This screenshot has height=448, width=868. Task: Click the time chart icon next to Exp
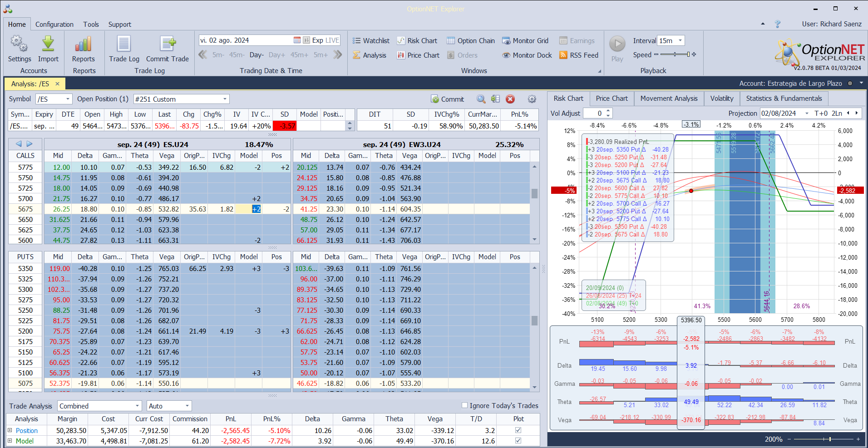pos(306,40)
